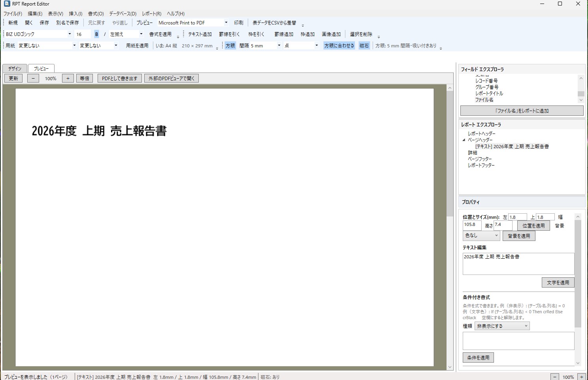Collapse the ページヘッダー tree node
Viewport: 588px width, 380px height.
coord(464,140)
